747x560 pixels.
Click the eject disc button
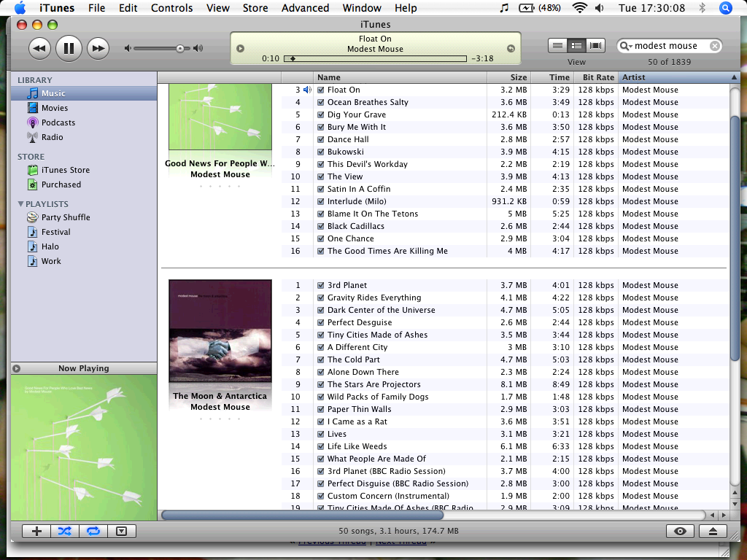pyautogui.click(x=713, y=532)
